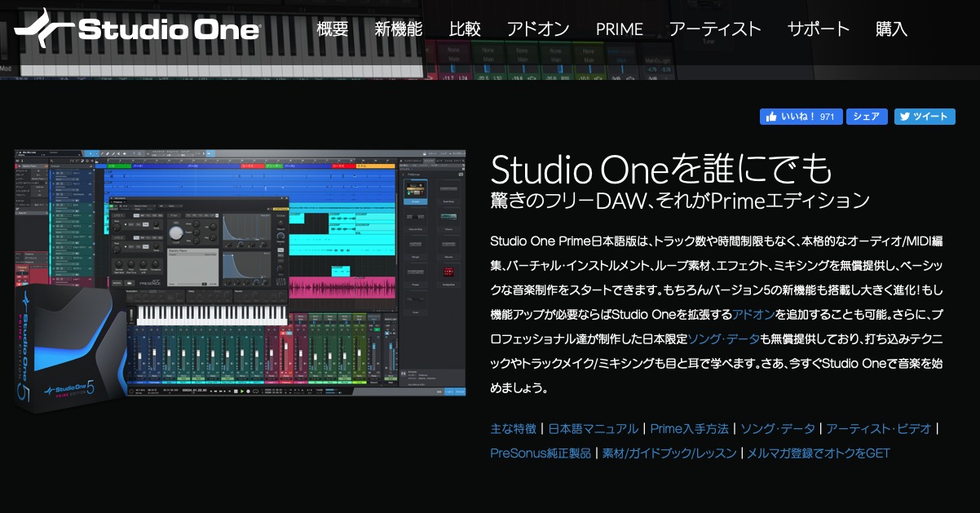Open アドオン in the top navigation bar

point(537,29)
